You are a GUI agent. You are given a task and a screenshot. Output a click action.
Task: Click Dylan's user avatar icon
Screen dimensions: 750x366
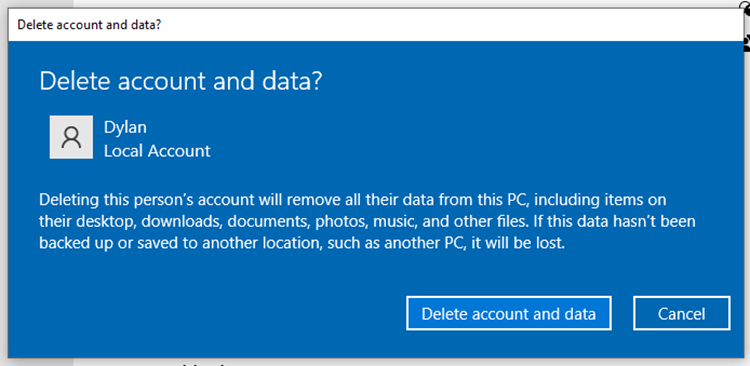click(71, 137)
